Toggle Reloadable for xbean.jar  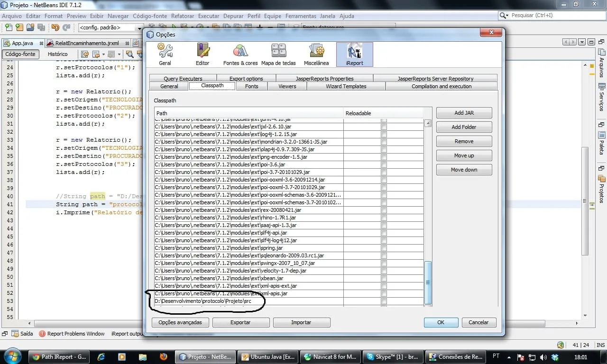coord(384,278)
